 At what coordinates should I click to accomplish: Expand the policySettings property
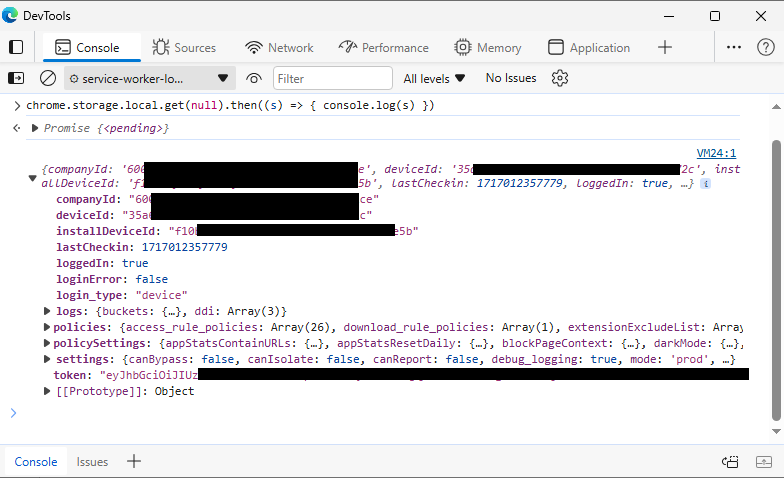[47, 343]
